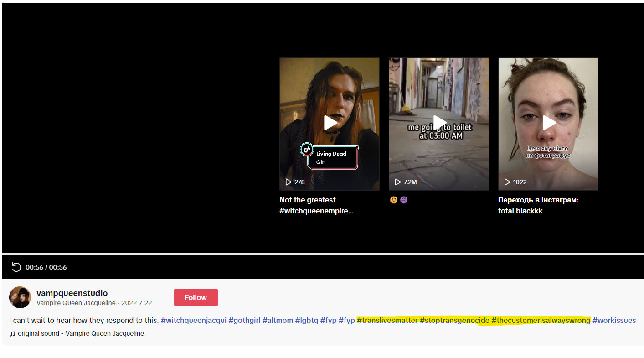Open the #lgbtq hashtag

[307, 320]
